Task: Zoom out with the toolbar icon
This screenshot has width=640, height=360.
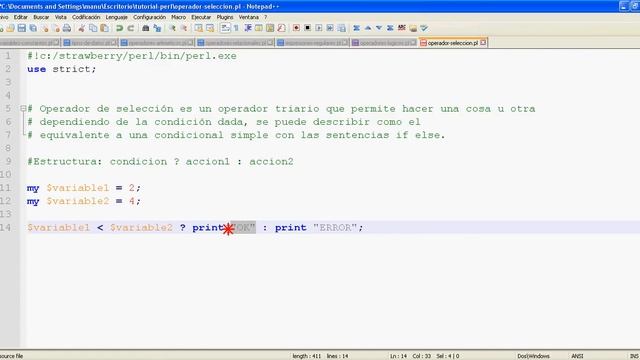Action: [184, 28]
